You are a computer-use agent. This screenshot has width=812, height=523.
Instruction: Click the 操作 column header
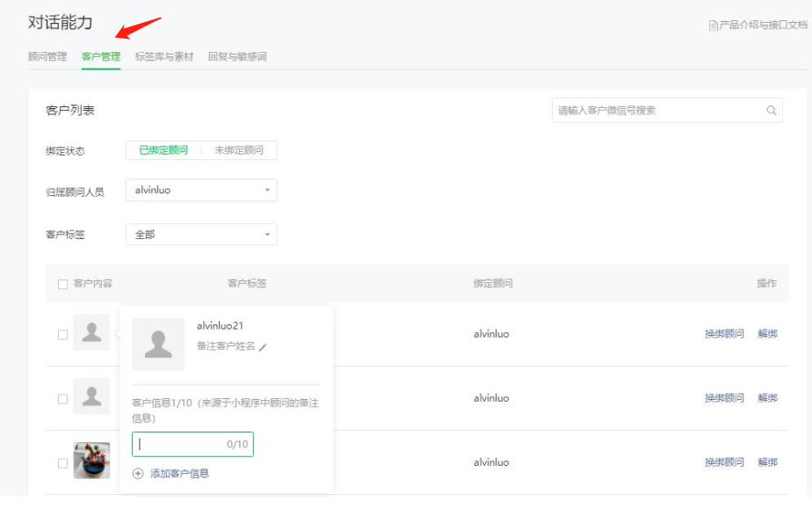pyautogui.click(x=766, y=283)
